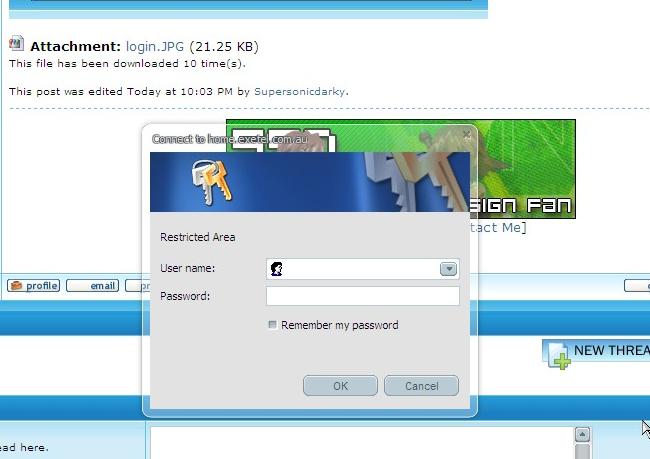650x459 pixels.
Task: Open the Contact Me link
Action: coord(497,228)
